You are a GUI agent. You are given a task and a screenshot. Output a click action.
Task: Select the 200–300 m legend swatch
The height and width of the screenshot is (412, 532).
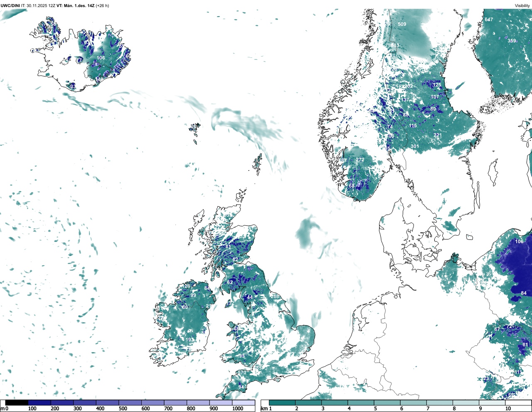pos(62,402)
